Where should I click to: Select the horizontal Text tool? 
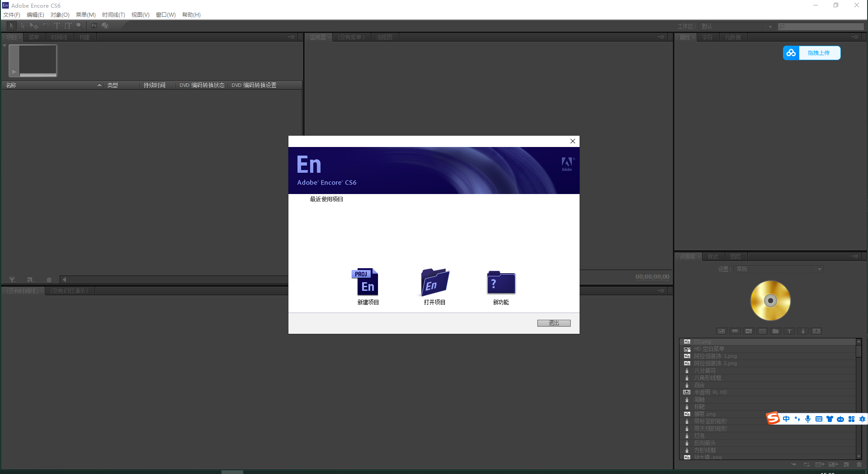coord(57,26)
